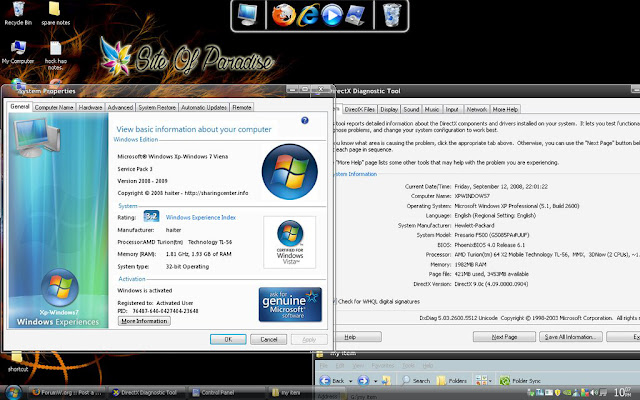
Task: Click the monitor icon in the top dock
Action: (x=248, y=16)
